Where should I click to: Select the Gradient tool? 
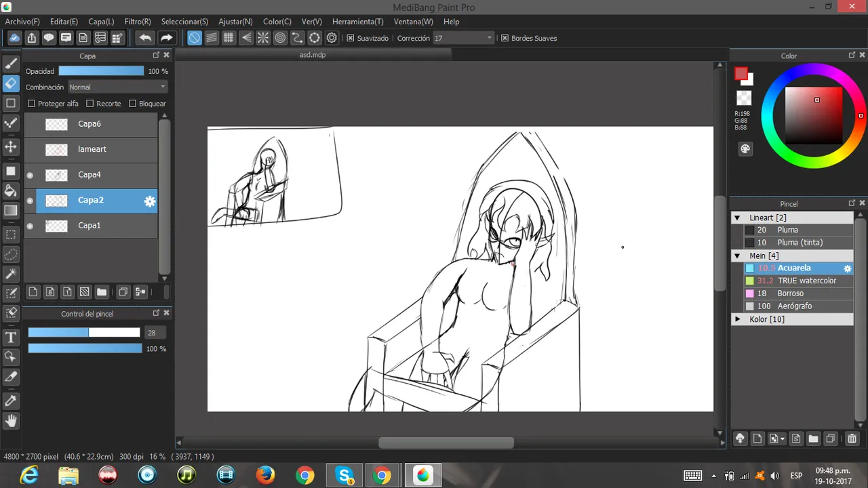[11, 211]
